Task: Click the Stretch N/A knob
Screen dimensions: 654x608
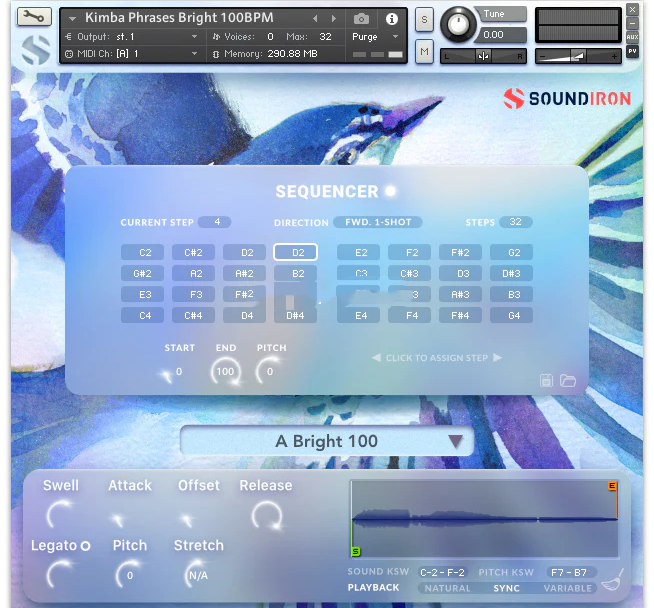Action: pyautogui.click(x=197, y=575)
